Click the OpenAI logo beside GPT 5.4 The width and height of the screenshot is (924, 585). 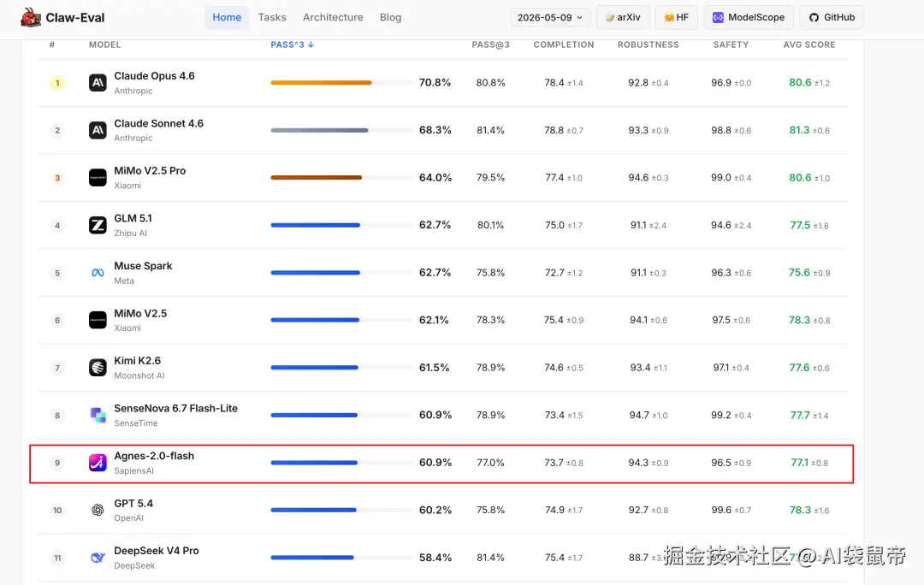(x=98, y=511)
